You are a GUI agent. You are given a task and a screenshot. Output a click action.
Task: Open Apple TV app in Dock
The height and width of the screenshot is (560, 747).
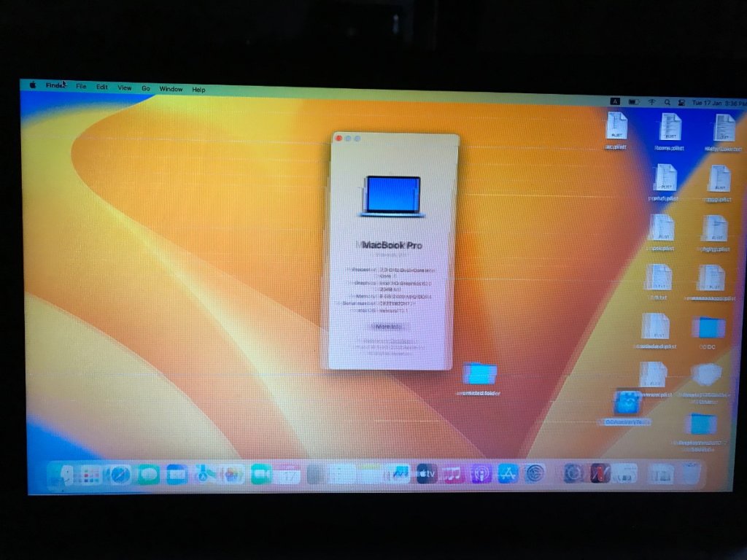pos(426,475)
